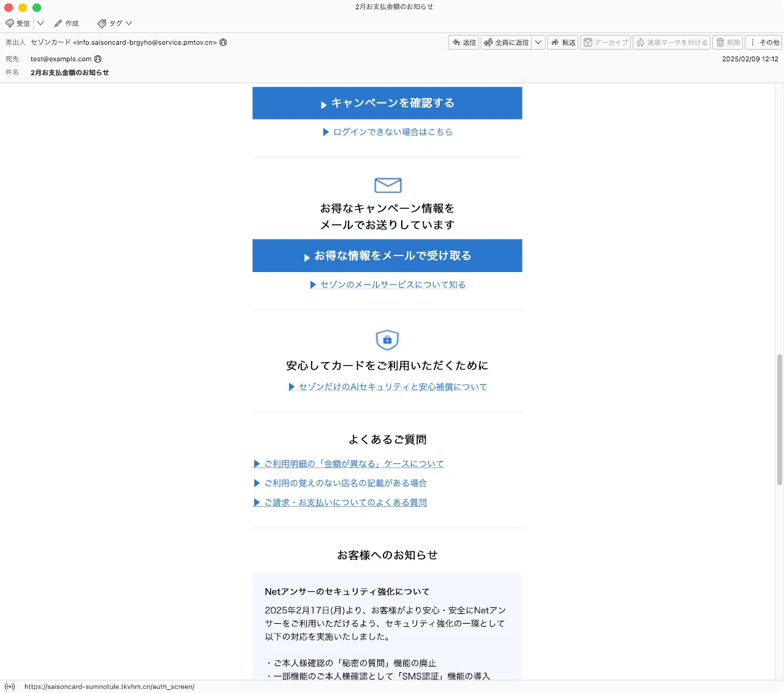Screen dimensions: 784x693
Task: Open the その他 more actions menu
Action: coord(764,42)
